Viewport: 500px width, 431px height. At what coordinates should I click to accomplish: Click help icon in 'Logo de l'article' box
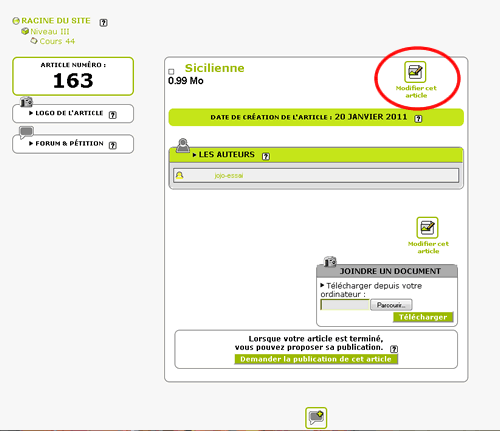point(113,115)
